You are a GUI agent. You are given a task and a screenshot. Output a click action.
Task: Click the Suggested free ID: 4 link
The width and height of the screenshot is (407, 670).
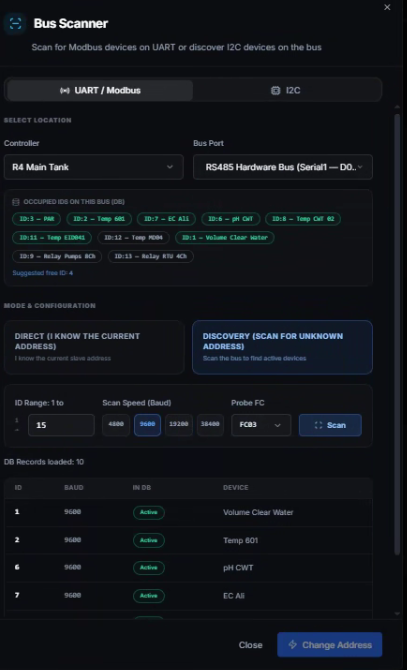pos(43,273)
